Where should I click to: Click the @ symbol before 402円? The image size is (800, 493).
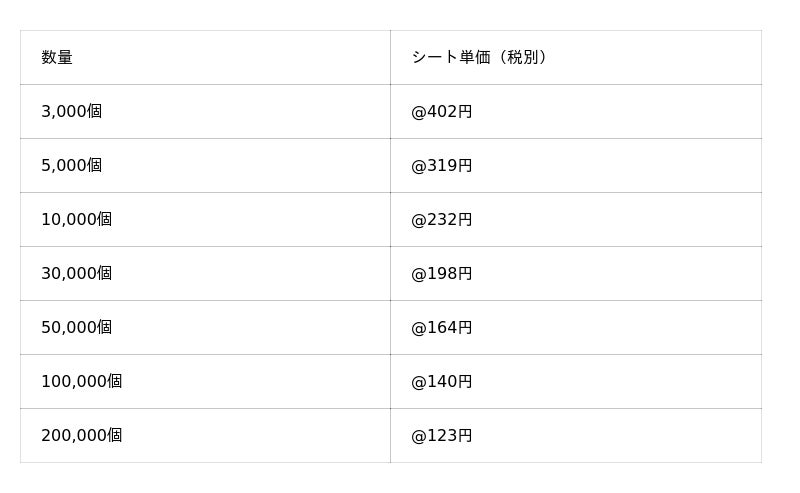tap(419, 112)
